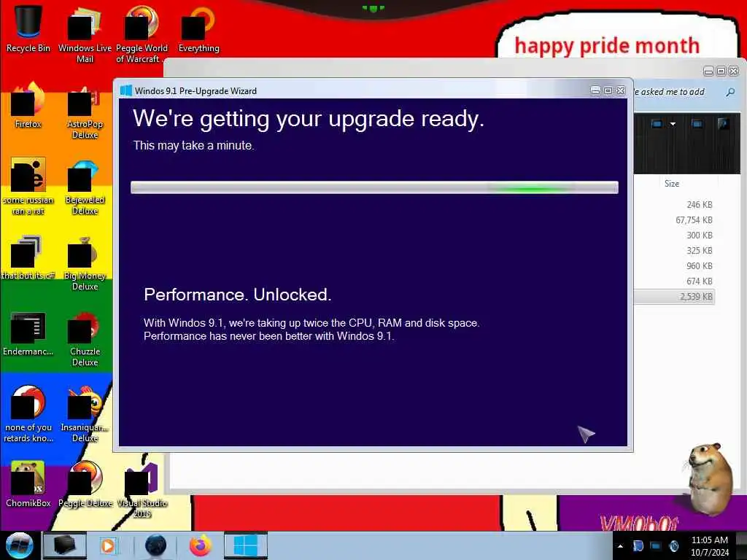This screenshot has height=560, width=747.
Task: Click the search magnifier in Explorer window
Action: click(x=729, y=92)
